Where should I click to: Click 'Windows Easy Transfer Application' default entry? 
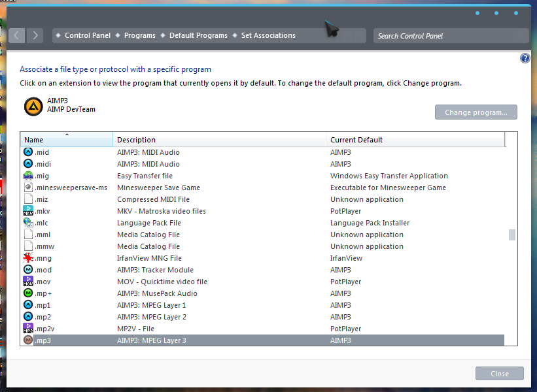[389, 176]
